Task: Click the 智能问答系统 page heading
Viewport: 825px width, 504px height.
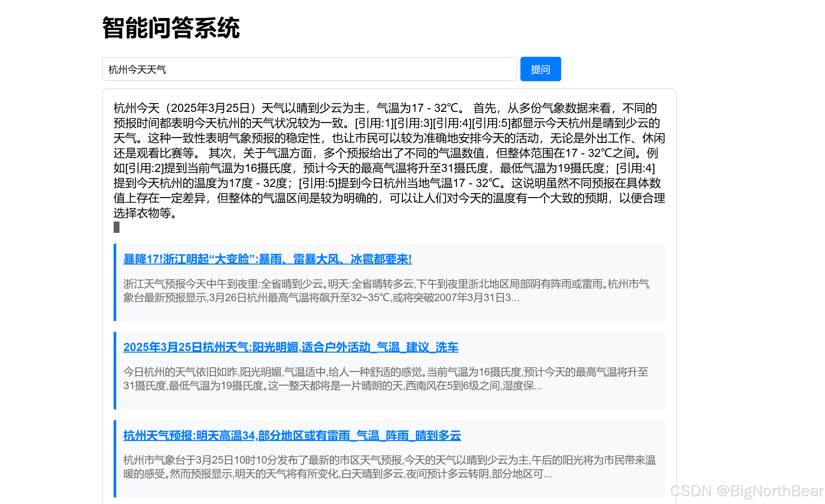Action: [171, 28]
